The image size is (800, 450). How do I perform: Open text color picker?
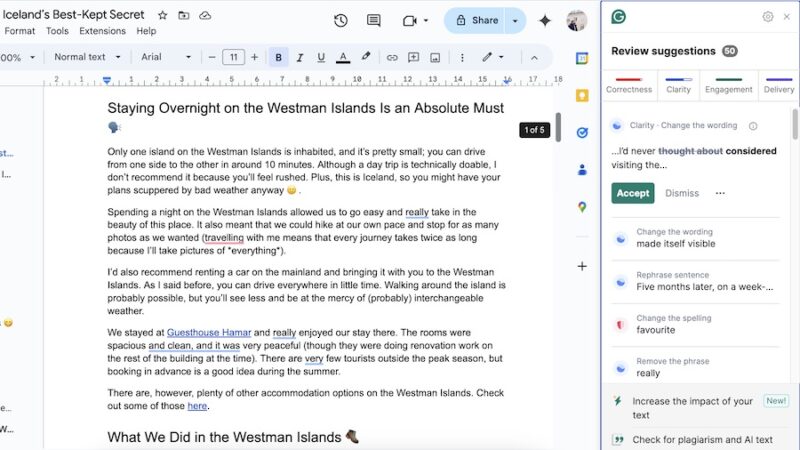343,58
